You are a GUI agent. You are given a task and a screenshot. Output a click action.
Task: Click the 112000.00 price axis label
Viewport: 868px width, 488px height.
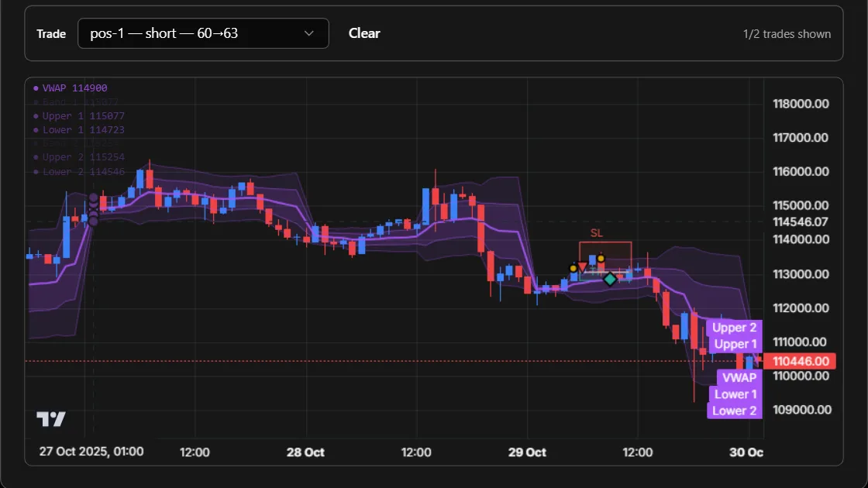[x=801, y=308]
